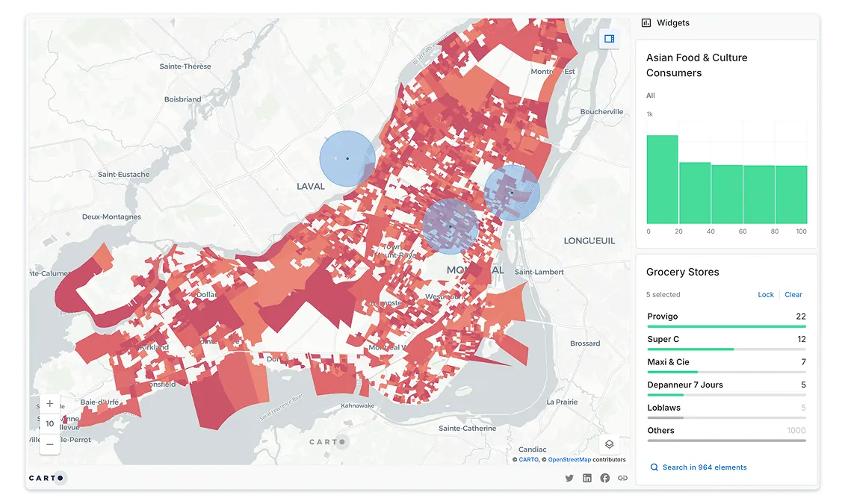Image resolution: width=845 pixels, height=504 pixels.
Task: Lock the Grocery Stores selection
Action: pyautogui.click(x=766, y=295)
